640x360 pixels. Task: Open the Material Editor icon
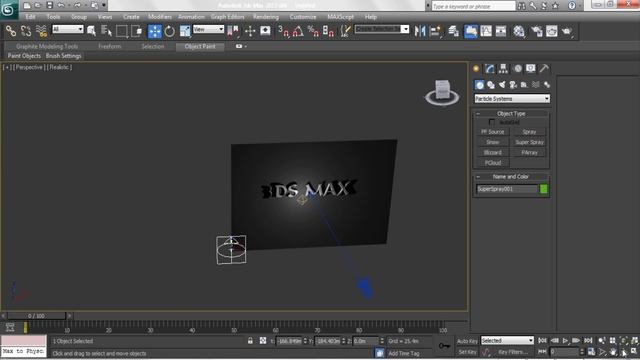(x=519, y=31)
